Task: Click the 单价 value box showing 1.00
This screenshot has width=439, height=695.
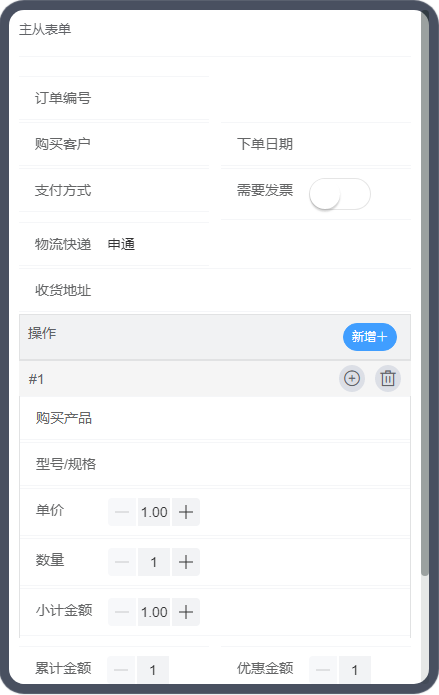Action: 154,512
